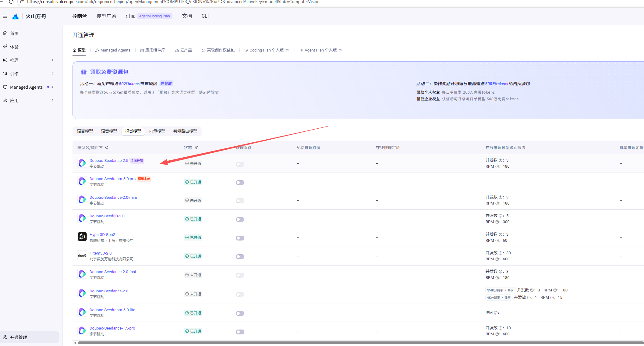Open the Doubao-Seedance-1.5-pro model link
Viewport: 644px width, 346px height.
point(112,328)
